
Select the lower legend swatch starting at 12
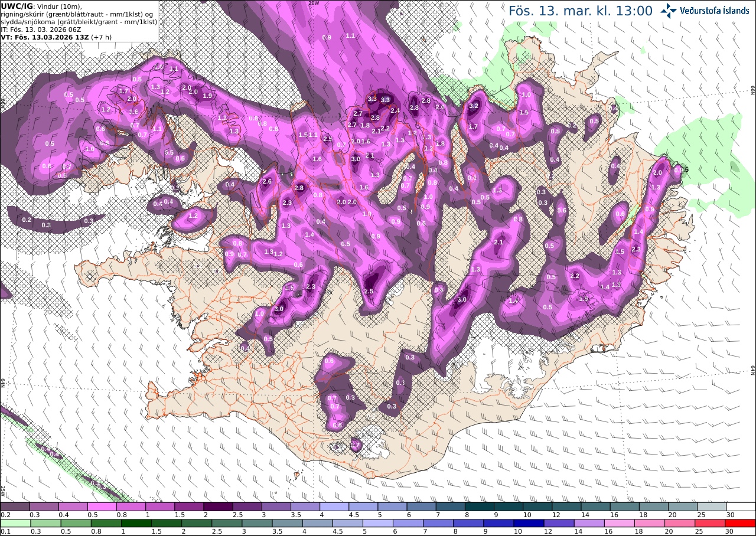559,523
